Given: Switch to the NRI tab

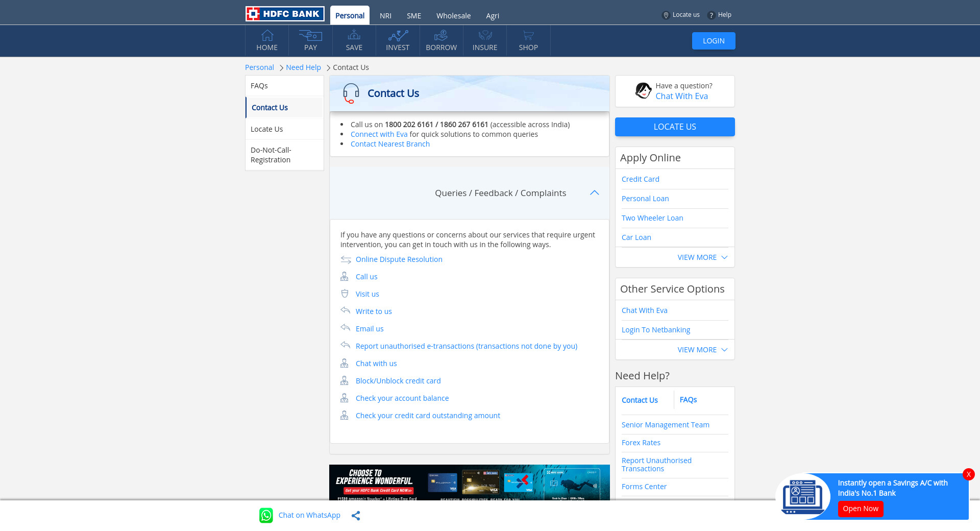Looking at the screenshot, I should tap(385, 16).
